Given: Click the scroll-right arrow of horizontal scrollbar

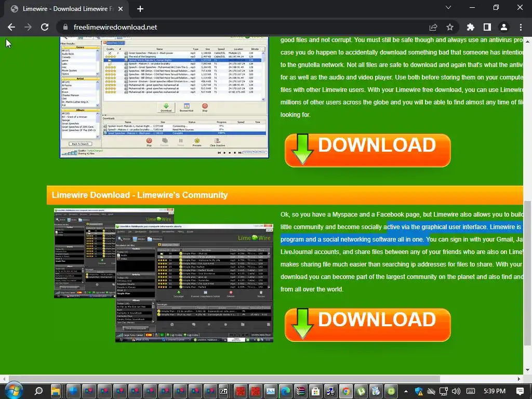Looking at the screenshot, I should (x=519, y=379).
